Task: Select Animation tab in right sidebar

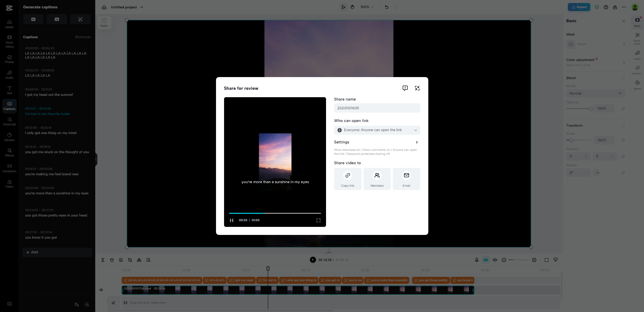Action: point(637,70)
